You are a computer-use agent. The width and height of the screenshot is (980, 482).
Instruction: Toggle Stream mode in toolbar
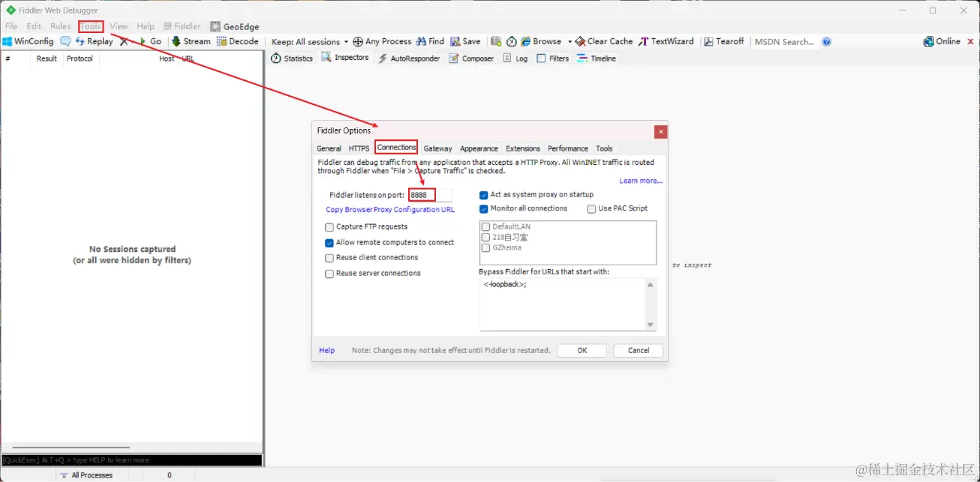click(x=191, y=42)
